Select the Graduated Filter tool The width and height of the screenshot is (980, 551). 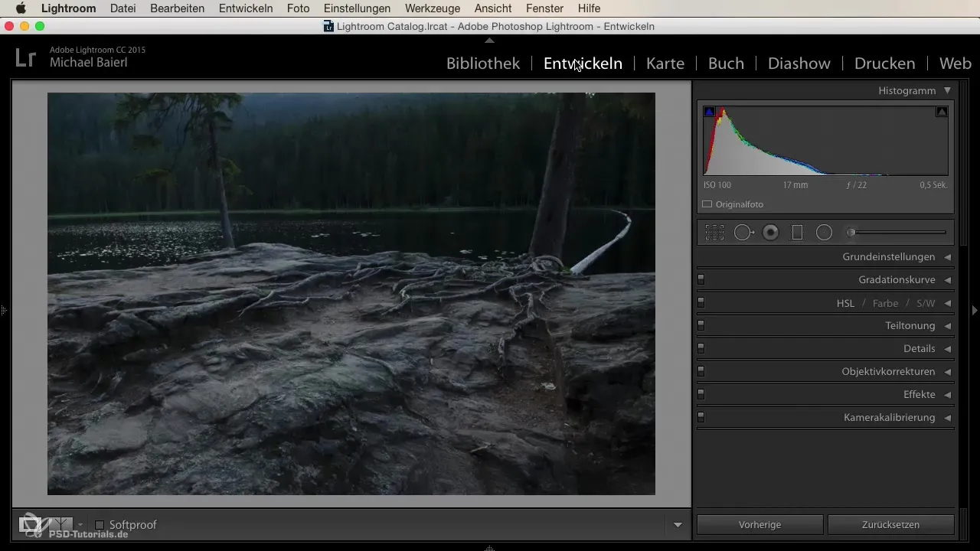point(797,233)
